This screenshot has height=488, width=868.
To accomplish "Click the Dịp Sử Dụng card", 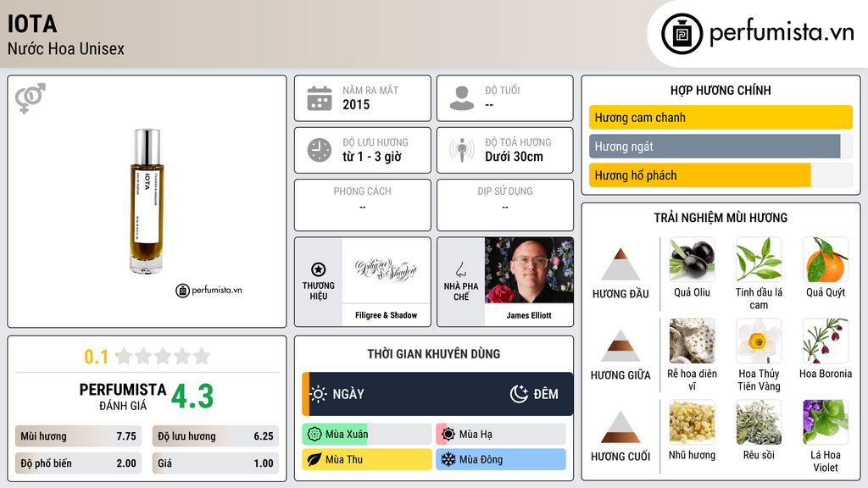I will pos(505,205).
